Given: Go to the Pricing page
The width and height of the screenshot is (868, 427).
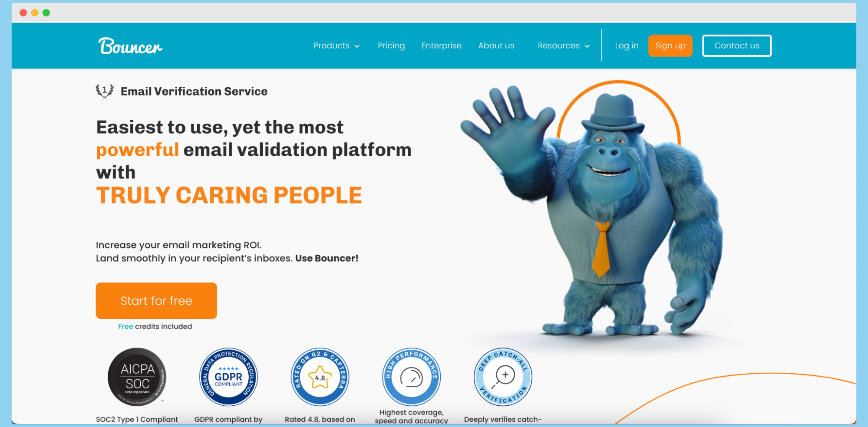Looking at the screenshot, I should click(391, 46).
